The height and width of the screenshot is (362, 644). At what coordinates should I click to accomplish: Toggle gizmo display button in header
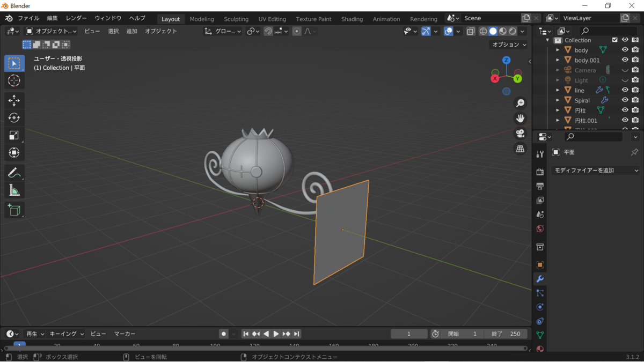pos(426,31)
